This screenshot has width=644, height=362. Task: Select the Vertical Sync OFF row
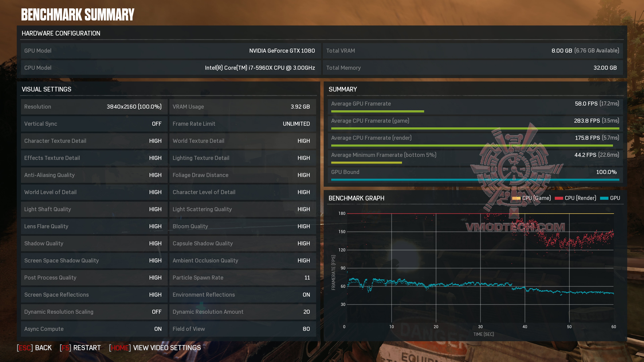click(94, 124)
